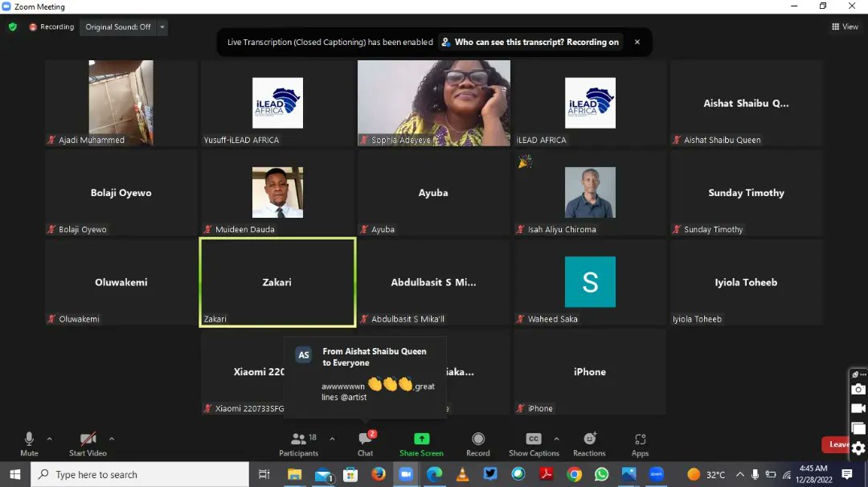
Task: Open Windows Start menu
Action: pyautogui.click(x=15, y=474)
